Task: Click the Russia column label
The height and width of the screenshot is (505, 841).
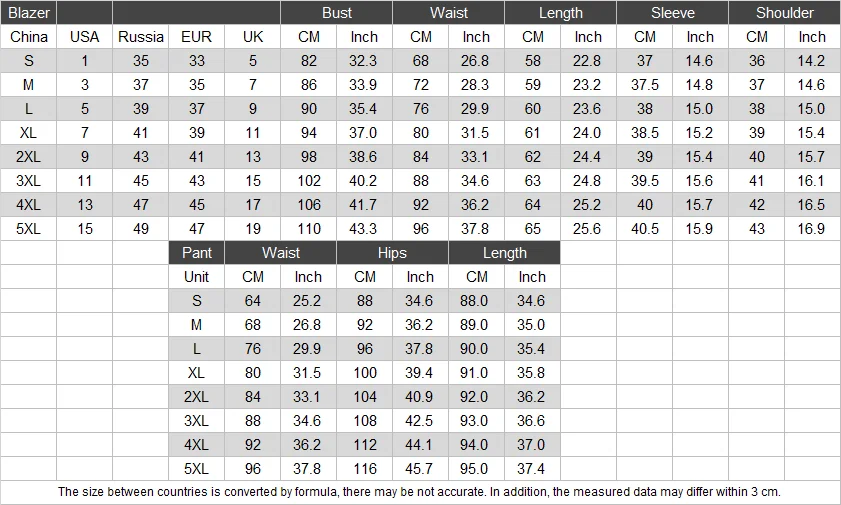Action: pos(141,37)
